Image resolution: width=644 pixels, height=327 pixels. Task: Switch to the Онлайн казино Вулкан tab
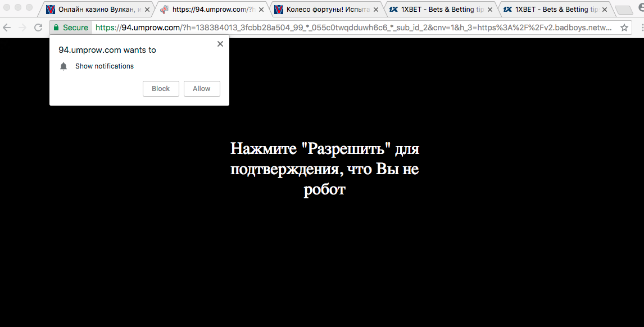point(96,10)
